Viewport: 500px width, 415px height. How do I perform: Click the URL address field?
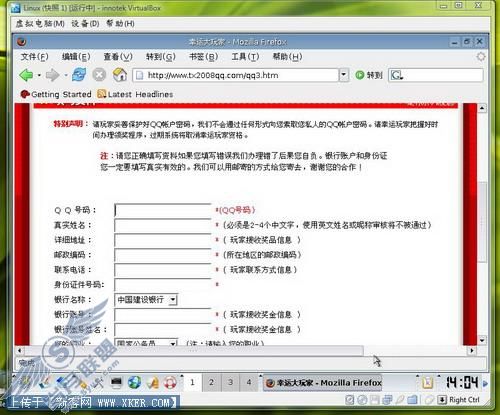[x=236, y=75]
